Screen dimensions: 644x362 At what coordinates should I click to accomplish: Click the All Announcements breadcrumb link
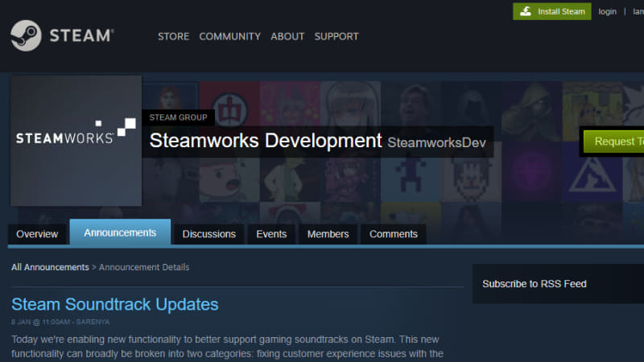click(x=50, y=267)
